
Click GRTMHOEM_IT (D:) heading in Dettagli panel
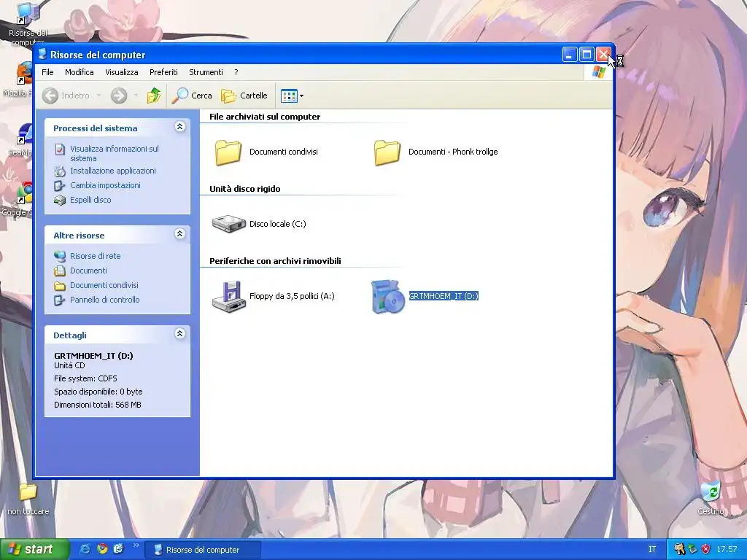pyautogui.click(x=93, y=356)
